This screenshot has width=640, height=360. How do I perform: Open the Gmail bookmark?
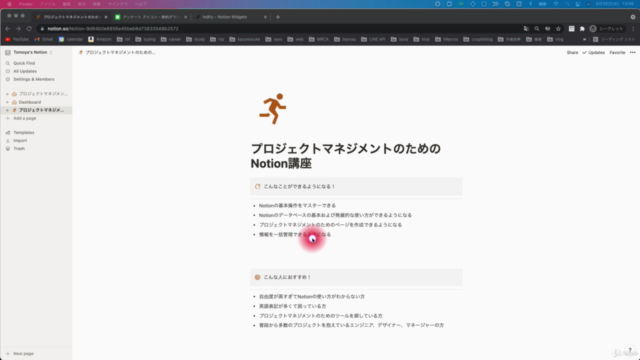pos(44,39)
